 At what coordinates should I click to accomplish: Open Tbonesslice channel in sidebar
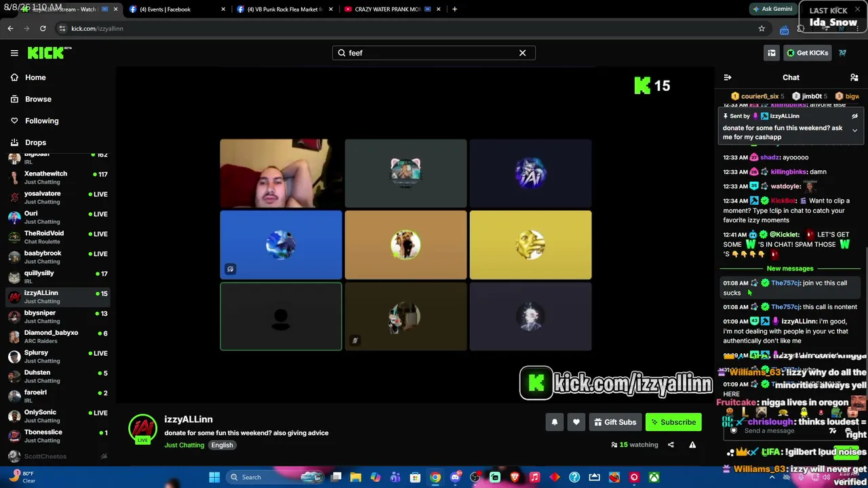[58, 436]
